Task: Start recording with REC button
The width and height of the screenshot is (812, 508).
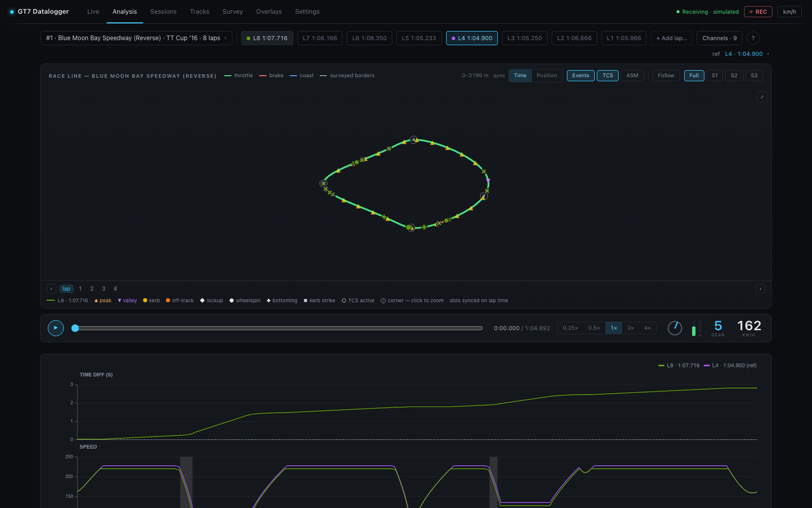Action: click(758, 12)
